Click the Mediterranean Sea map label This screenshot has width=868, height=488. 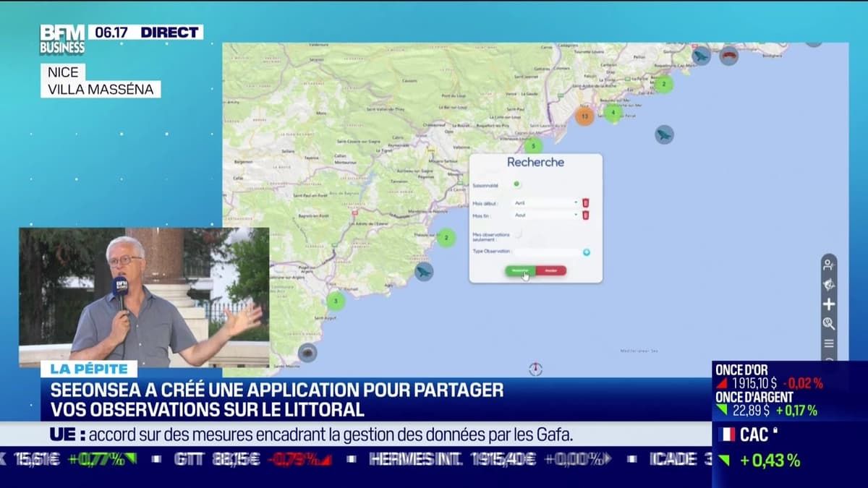[638, 351]
